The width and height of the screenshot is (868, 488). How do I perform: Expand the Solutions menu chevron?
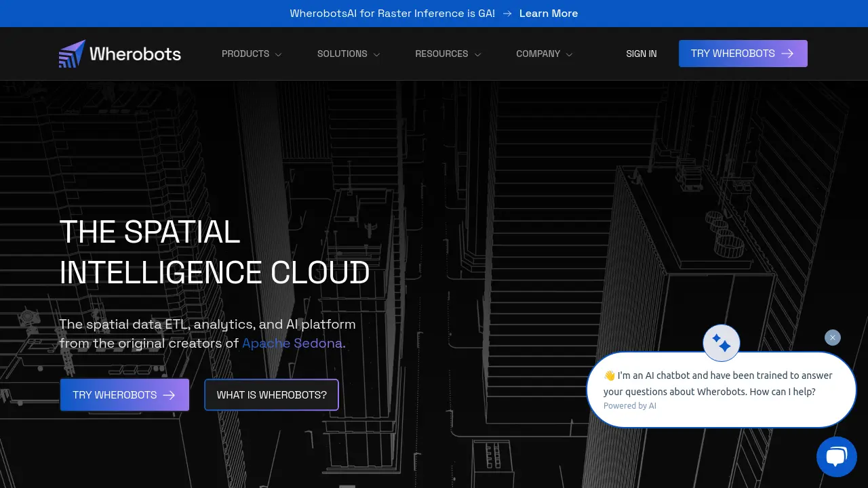376,54
